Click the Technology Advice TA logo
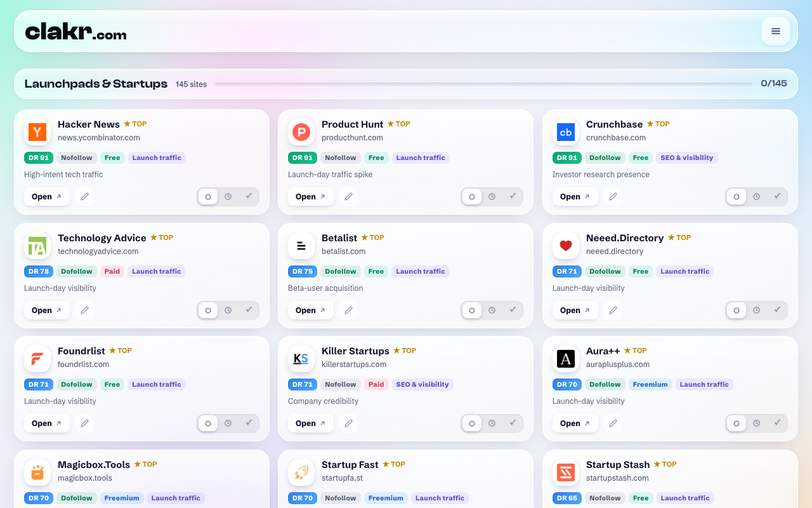Viewport: 812px width, 508px height. pyautogui.click(x=37, y=246)
